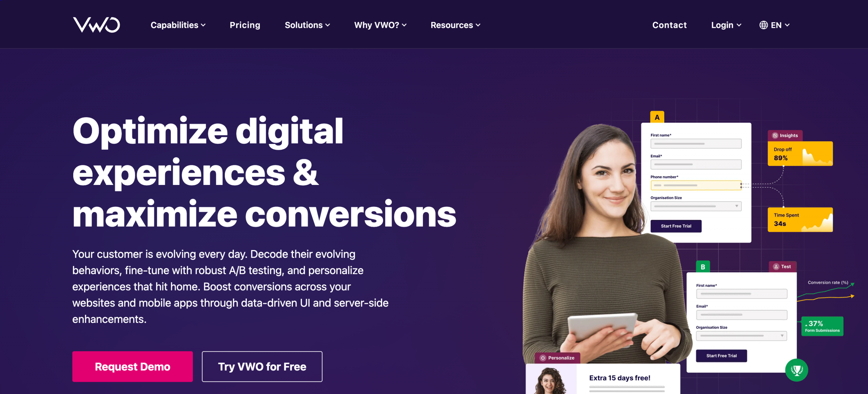Toggle the Login dropdown
The image size is (868, 394).
point(726,25)
